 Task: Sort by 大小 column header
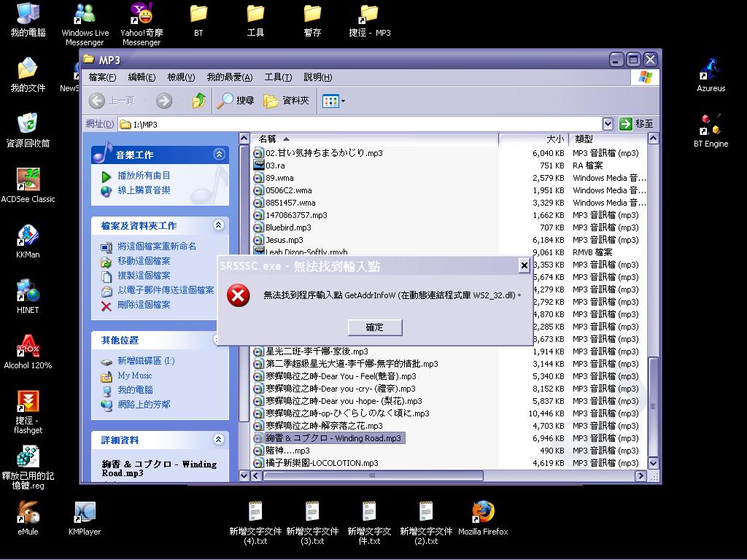533,139
